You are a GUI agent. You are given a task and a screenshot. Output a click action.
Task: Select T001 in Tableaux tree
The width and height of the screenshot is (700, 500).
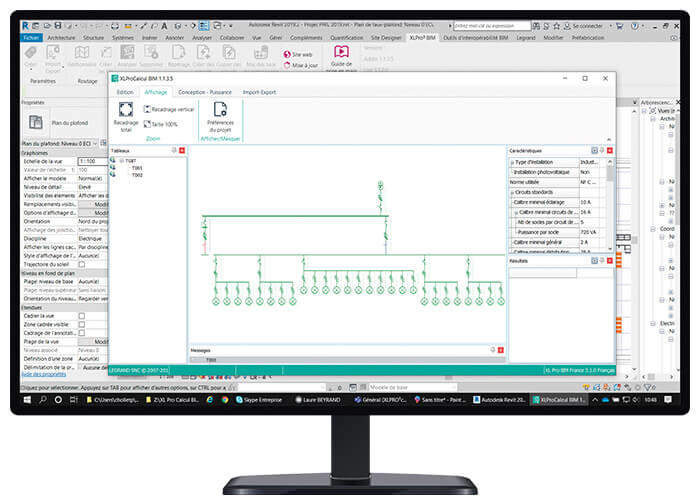[x=137, y=168]
